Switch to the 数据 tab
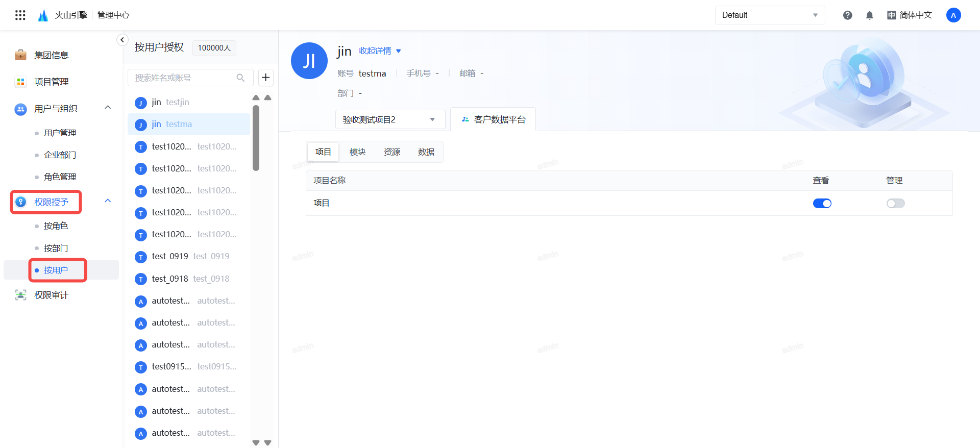The width and height of the screenshot is (980, 448). (426, 152)
